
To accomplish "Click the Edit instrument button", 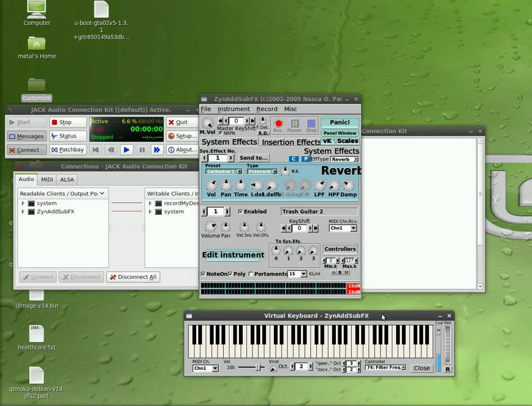I will (233, 255).
